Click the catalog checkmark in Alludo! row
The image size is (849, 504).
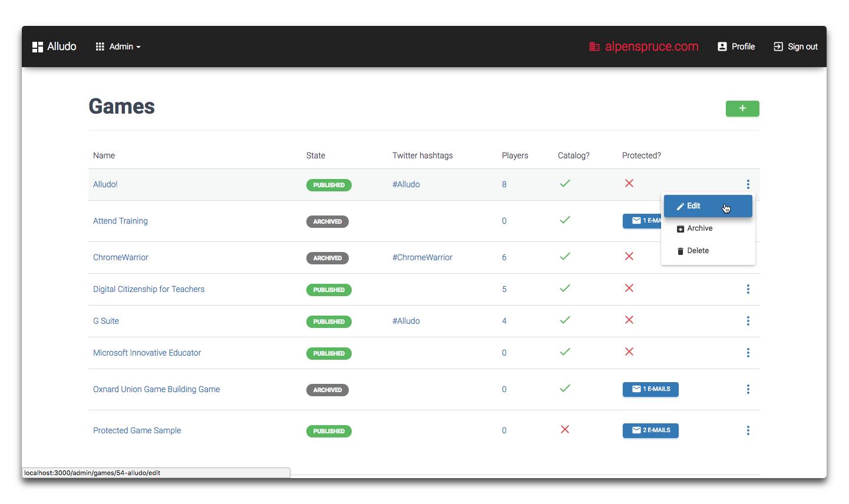click(x=565, y=183)
